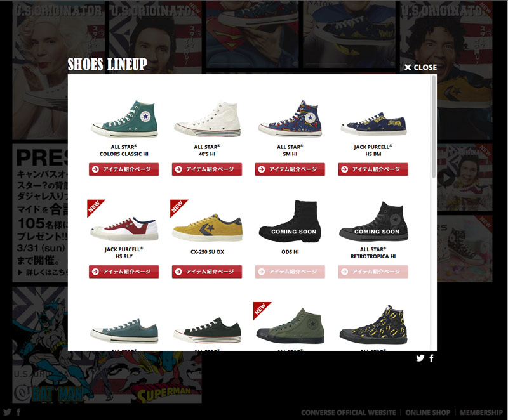Click the Facebook icon below the lineup popup
This screenshot has height=420, width=508.
click(x=431, y=358)
